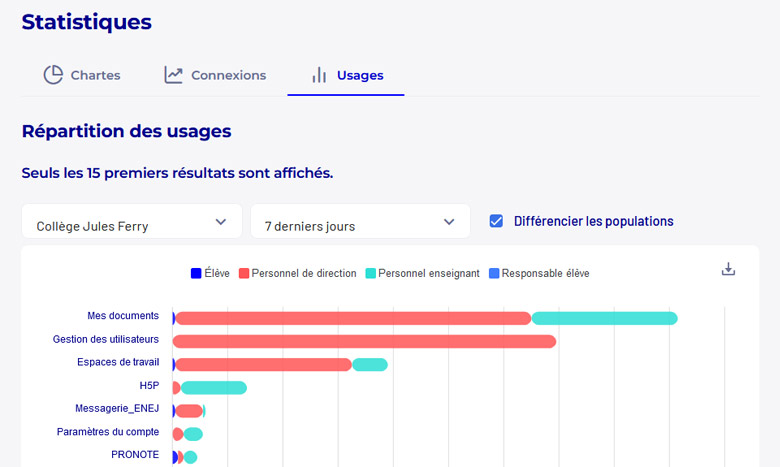Screen dimensions: 780x467
Task: Open the Collège Jules Ferry dropdown
Action: coord(132,222)
